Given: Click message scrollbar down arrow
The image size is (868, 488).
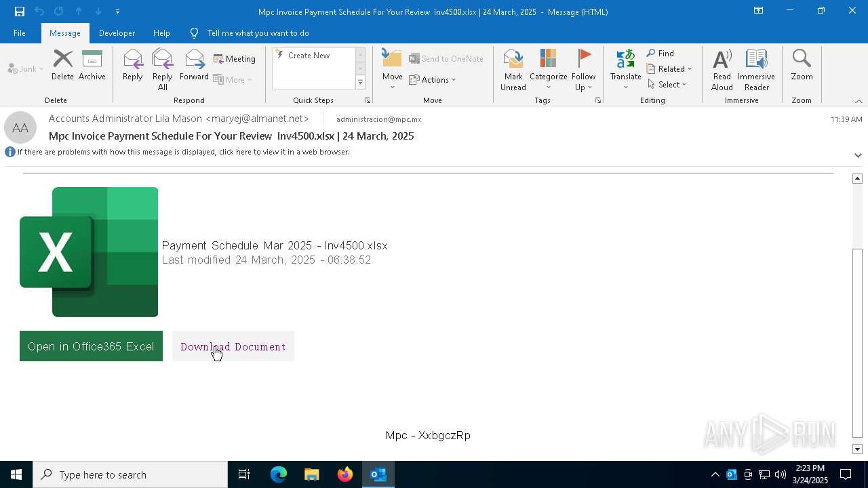Looking at the screenshot, I should point(857,449).
